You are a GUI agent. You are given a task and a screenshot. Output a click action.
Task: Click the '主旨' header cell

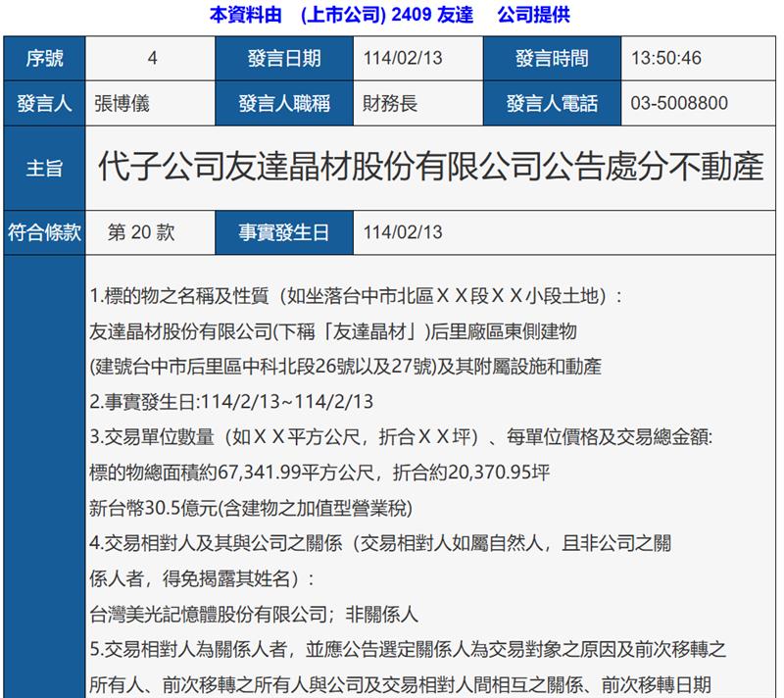[44, 168]
